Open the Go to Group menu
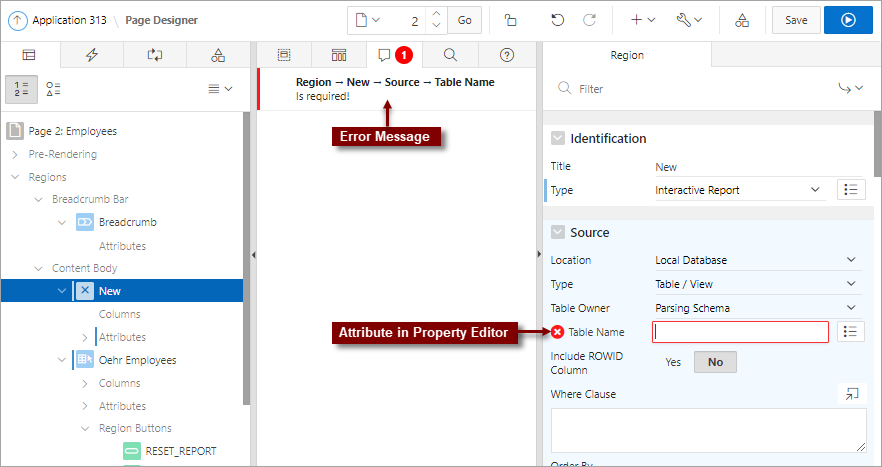 coord(850,88)
